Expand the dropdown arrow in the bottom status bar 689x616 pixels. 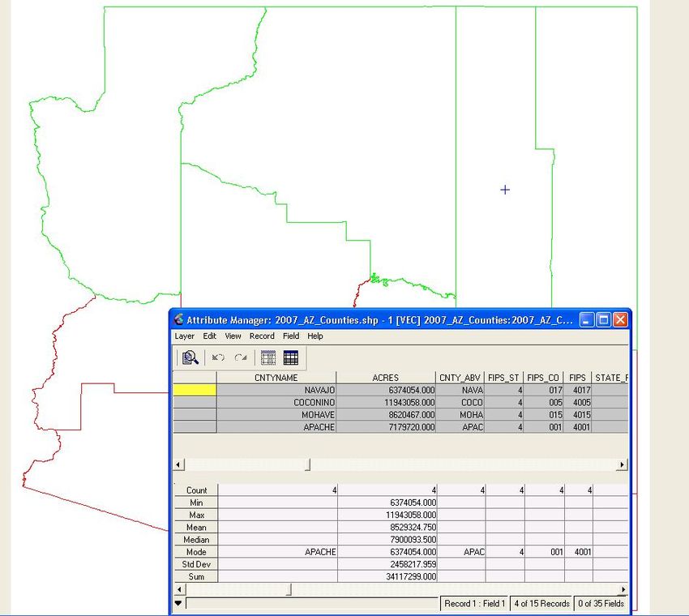(178, 603)
